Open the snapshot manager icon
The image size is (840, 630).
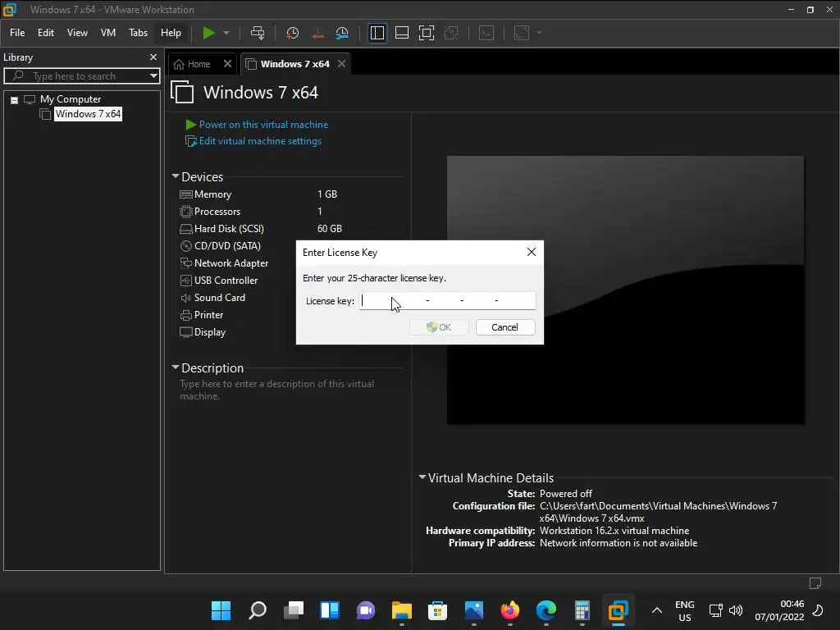coord(342,33)
